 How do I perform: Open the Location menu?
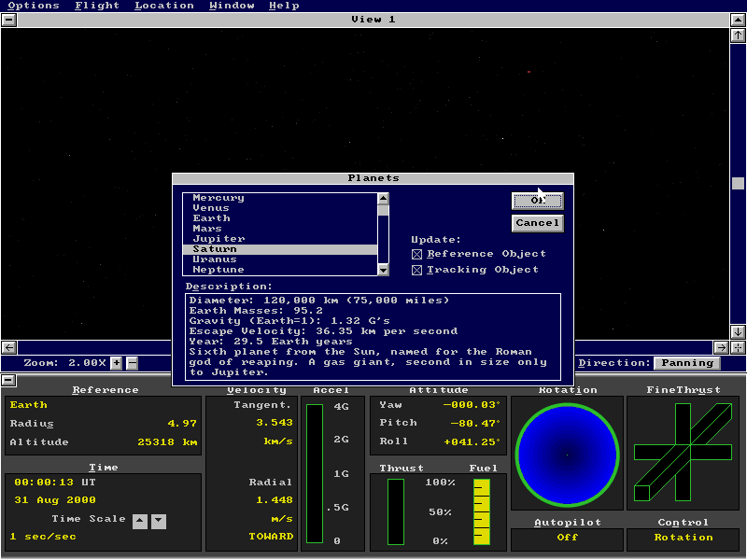pos(164,6)
